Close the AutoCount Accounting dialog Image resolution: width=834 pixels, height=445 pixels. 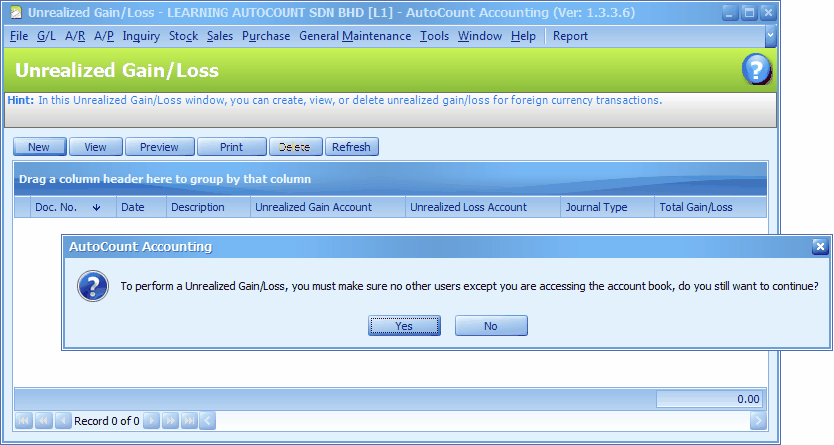point(820,246)
